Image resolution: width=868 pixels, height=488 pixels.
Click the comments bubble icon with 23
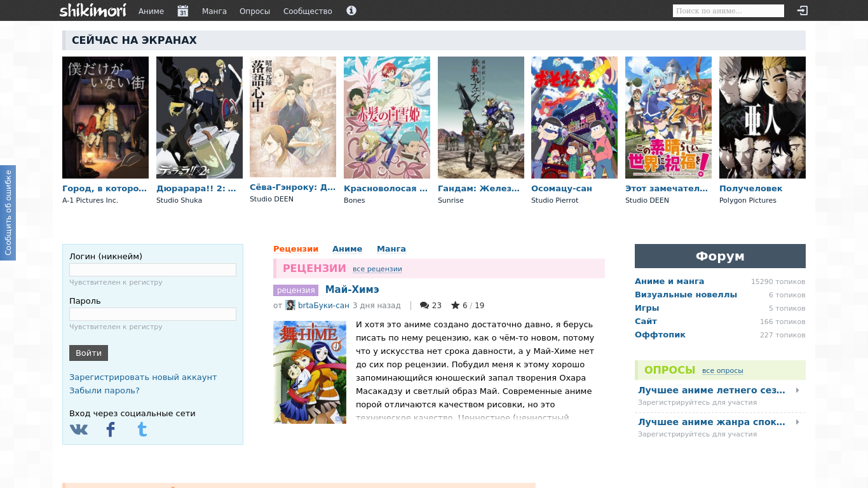(x=424, y=306)
